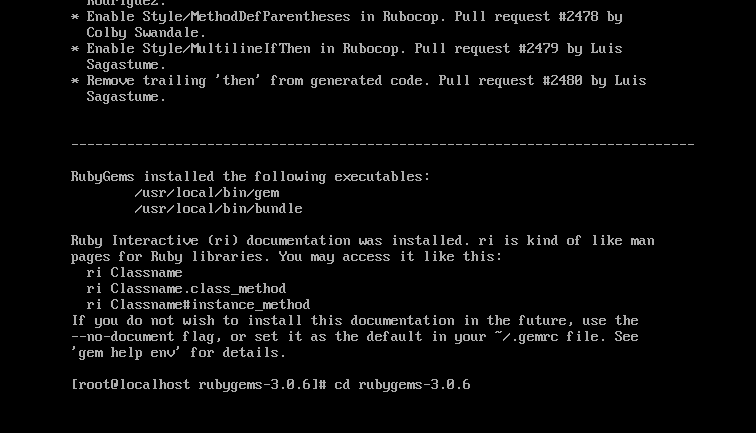Click the /usr/local/bin/gem path text
The image size is (756, 433).
coord(207,193)
